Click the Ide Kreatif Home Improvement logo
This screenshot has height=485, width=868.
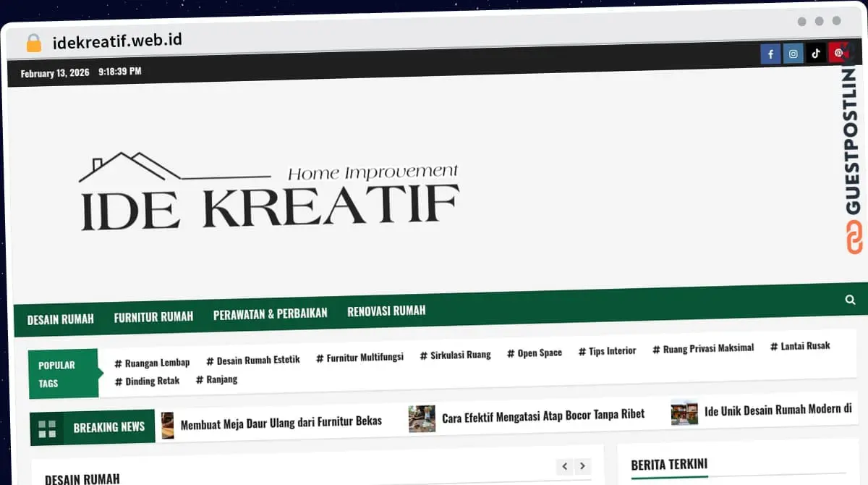pyautogui.click(x=268, y=193)
